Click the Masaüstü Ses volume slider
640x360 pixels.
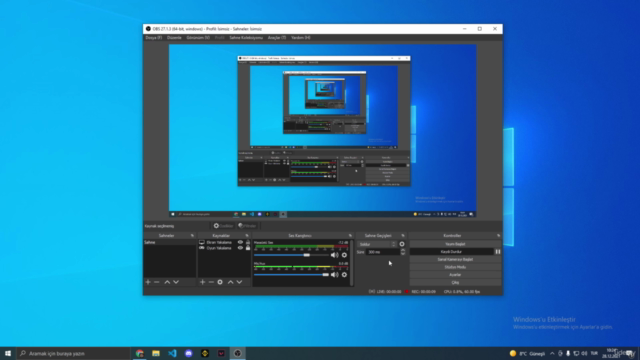pyautogui.click(x=290, y=255)
